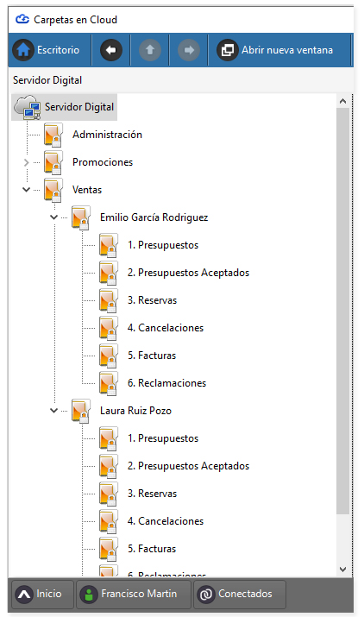Select 5. Facturas under Laura Ruiz Pozo
Image resolution: width=364 pixels, height=617 pixels.
point(152,549)
